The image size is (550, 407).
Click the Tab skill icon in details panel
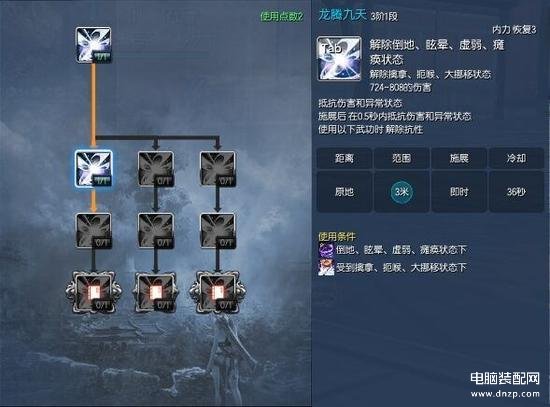pyautogui.click(x=339, y=59)
